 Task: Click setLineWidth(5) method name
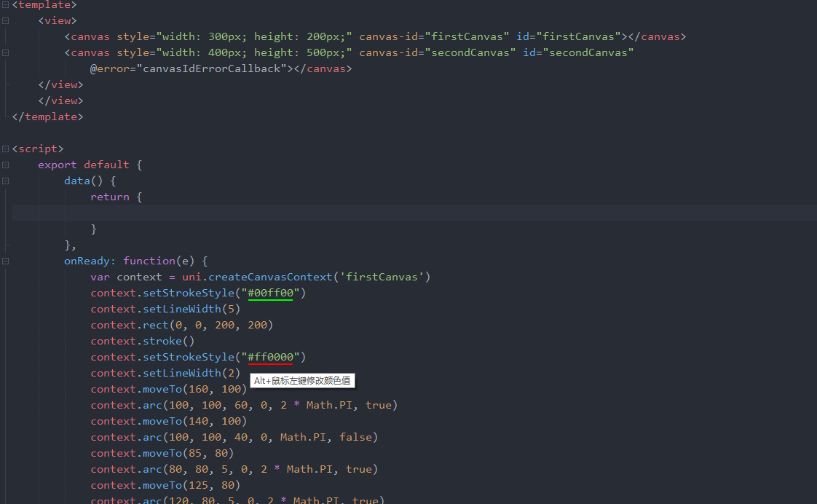[178, 309]
